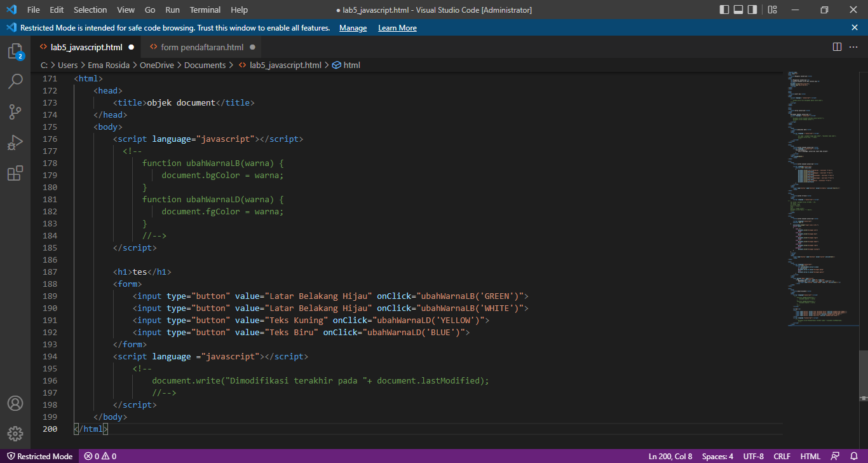Open the Customize Layout dropdown
This screenshot has height=463, width=868.
[x=771, y=10]
